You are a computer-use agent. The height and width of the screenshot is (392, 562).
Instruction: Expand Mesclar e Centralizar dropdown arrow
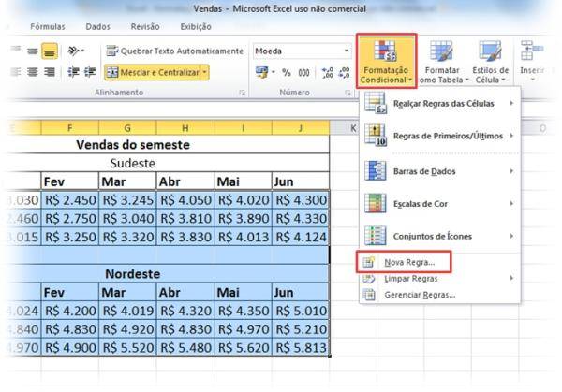(204, 72)
